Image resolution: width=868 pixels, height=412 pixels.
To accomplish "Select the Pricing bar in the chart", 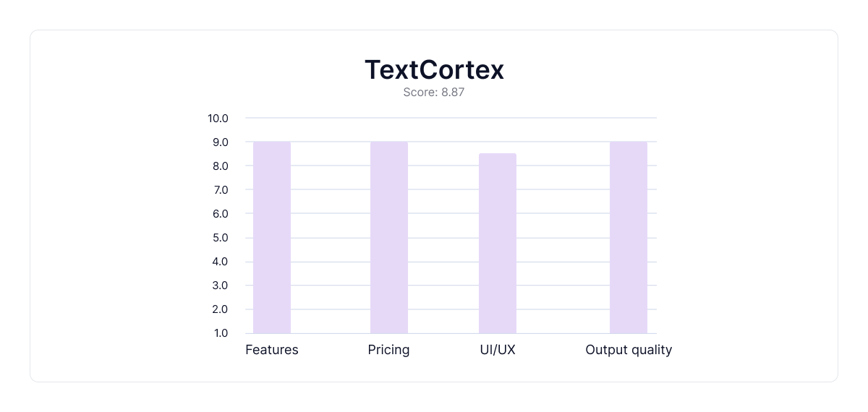I will pos(389,237).
